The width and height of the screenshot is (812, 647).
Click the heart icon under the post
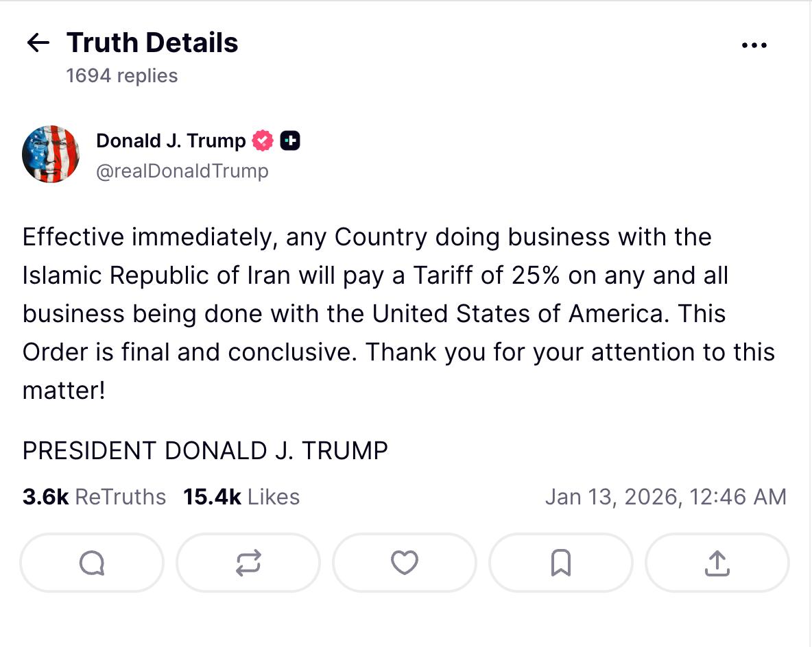405,563
